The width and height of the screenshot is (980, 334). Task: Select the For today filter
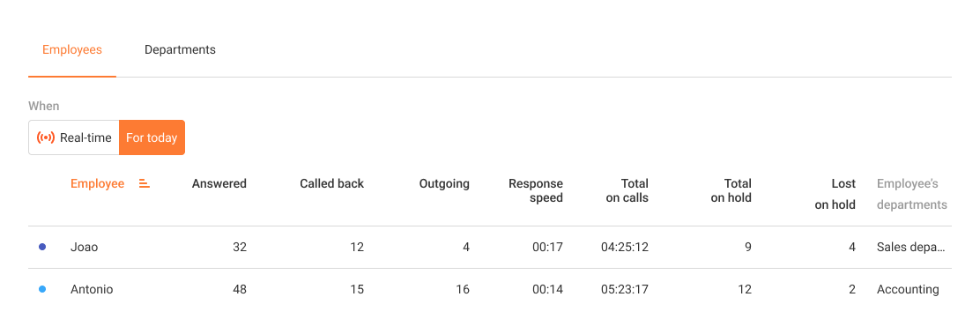click(x=152, y=137)
